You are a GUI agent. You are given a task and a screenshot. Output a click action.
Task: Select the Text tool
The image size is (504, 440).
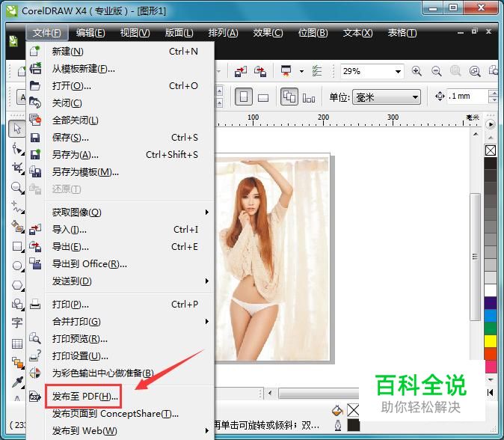pyautogui.click(x=16, y=323)
